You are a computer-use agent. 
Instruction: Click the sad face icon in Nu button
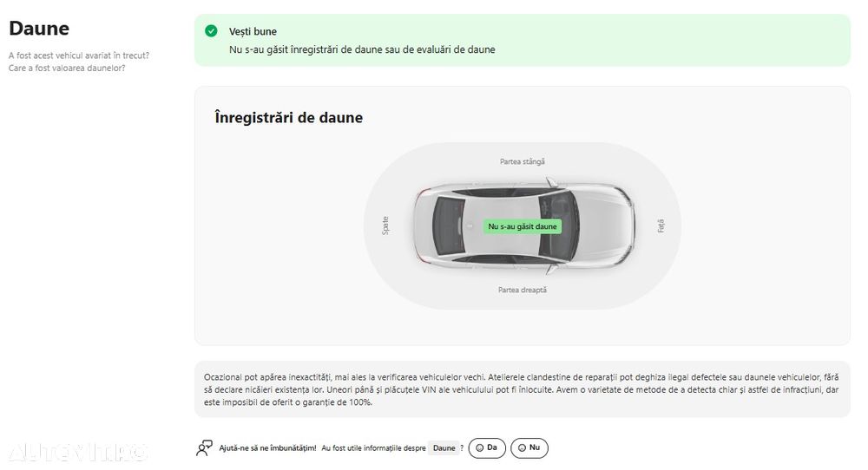pos(522,448)
